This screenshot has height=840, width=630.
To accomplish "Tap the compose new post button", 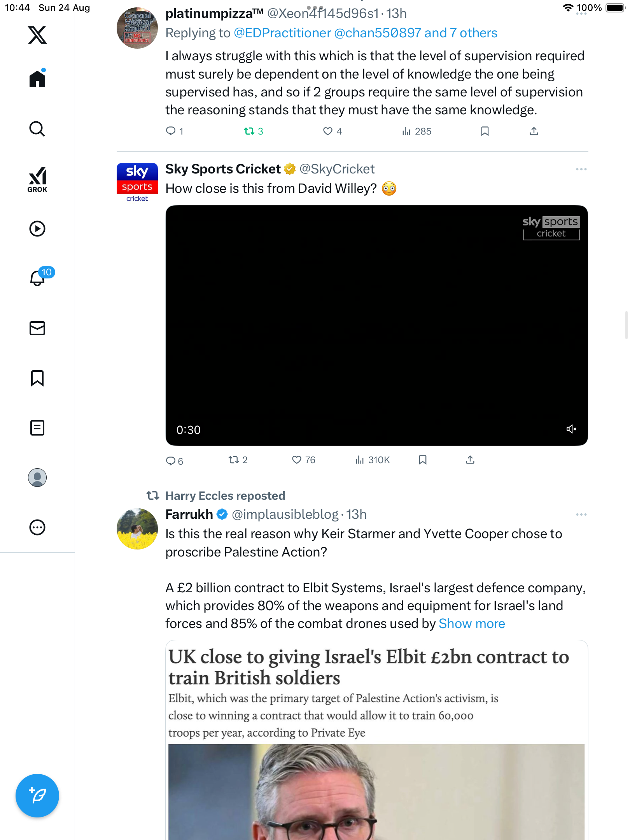I will [37, 795].
